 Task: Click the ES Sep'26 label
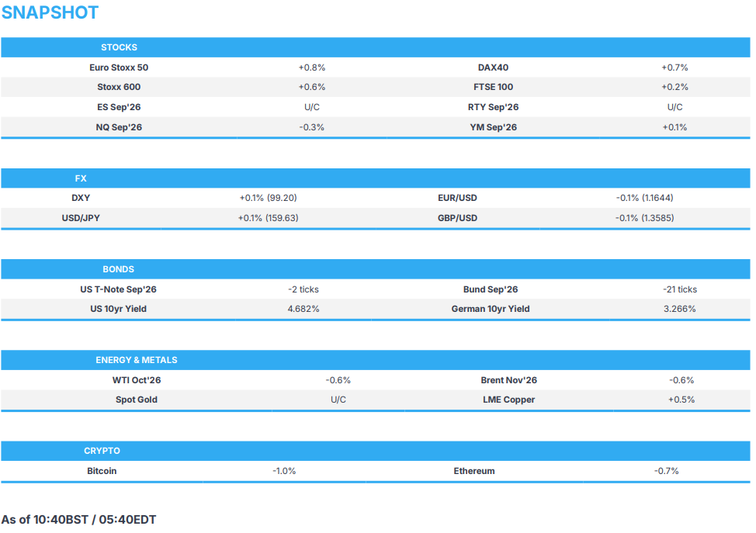pos(119,107)
